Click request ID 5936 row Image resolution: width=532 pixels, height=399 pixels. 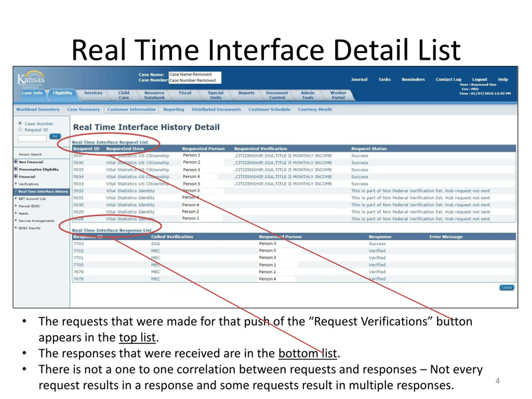tap(294, 163)
